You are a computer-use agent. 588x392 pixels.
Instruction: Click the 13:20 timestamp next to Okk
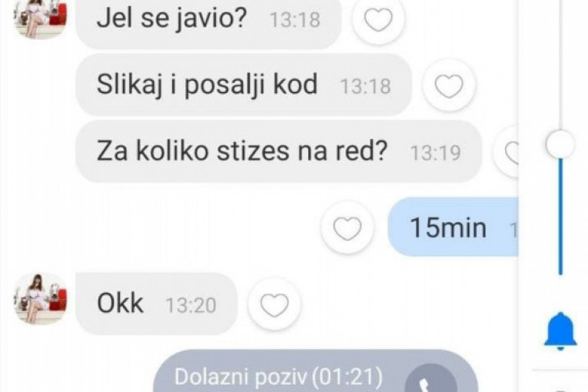(191, 305)
